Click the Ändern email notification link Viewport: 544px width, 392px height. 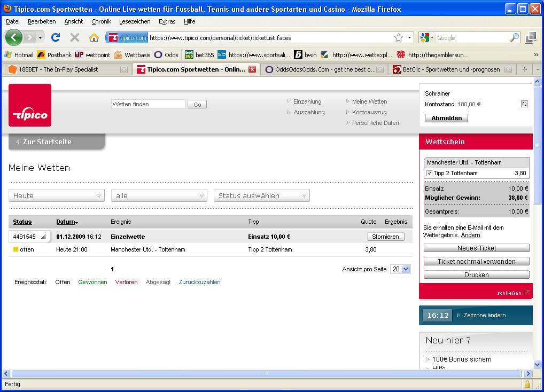[x=470, y=236]
